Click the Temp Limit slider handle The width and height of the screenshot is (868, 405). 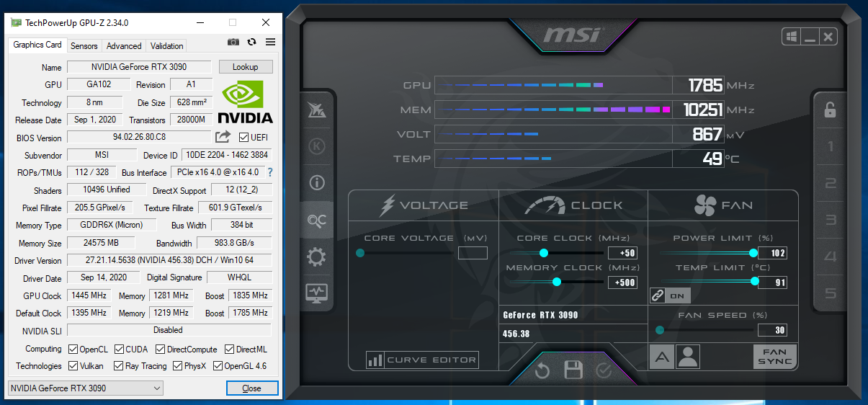coord(755,282)
